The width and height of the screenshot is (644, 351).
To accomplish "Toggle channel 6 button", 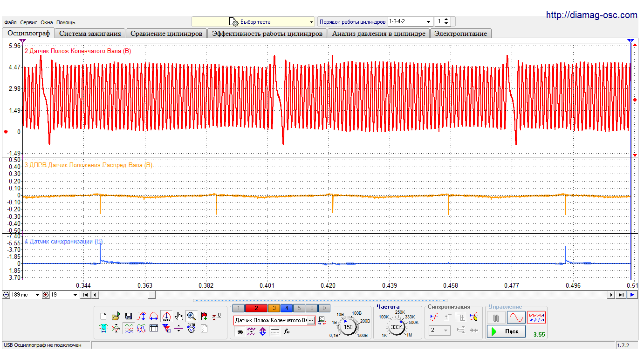I will coord(312,308).
